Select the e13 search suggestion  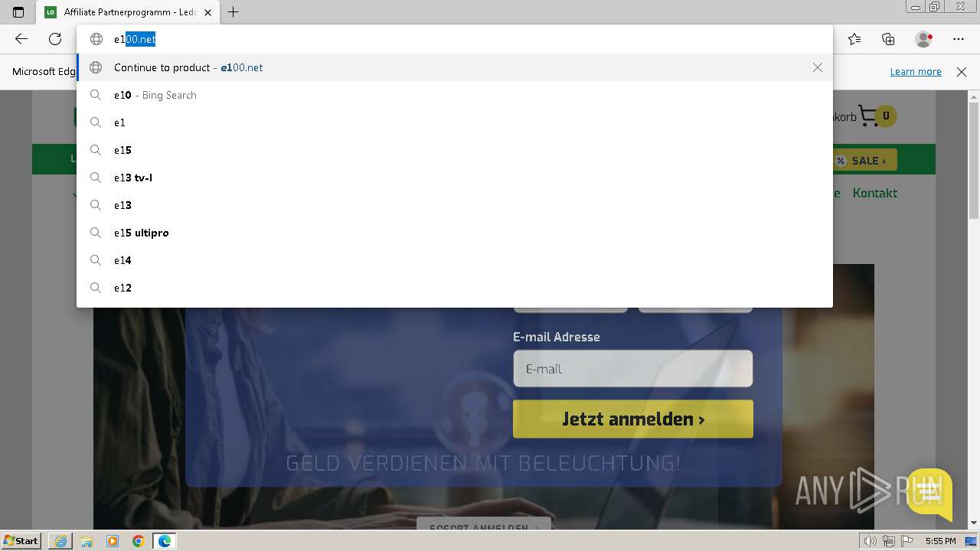(455, 205)
